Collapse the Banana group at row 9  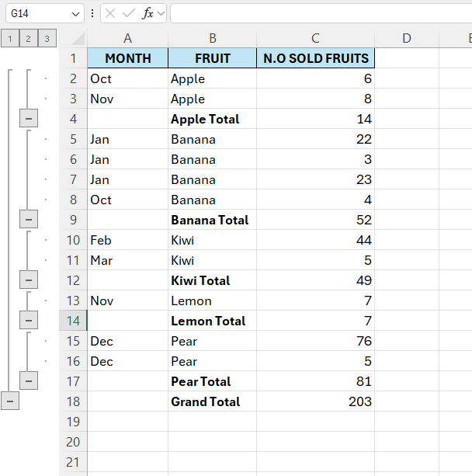29,220
